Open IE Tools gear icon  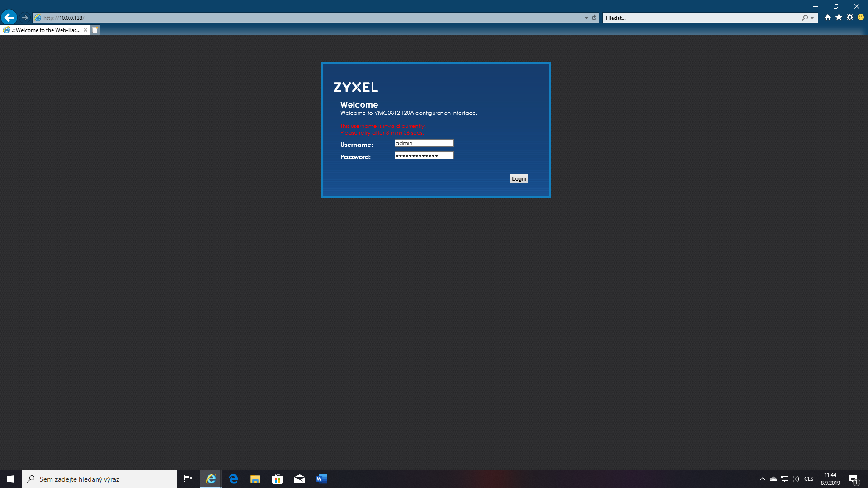(x=850, y=18)
